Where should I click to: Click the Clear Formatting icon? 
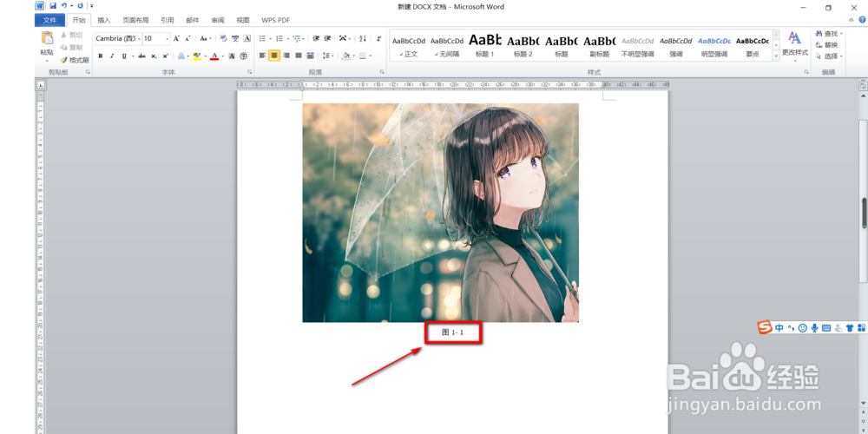(223, 39)
